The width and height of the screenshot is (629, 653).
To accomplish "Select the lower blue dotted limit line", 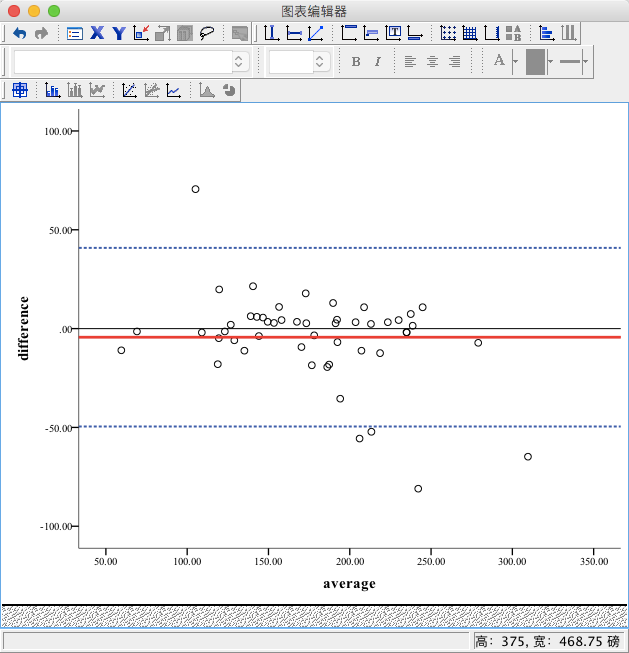I will coord(349,426).
